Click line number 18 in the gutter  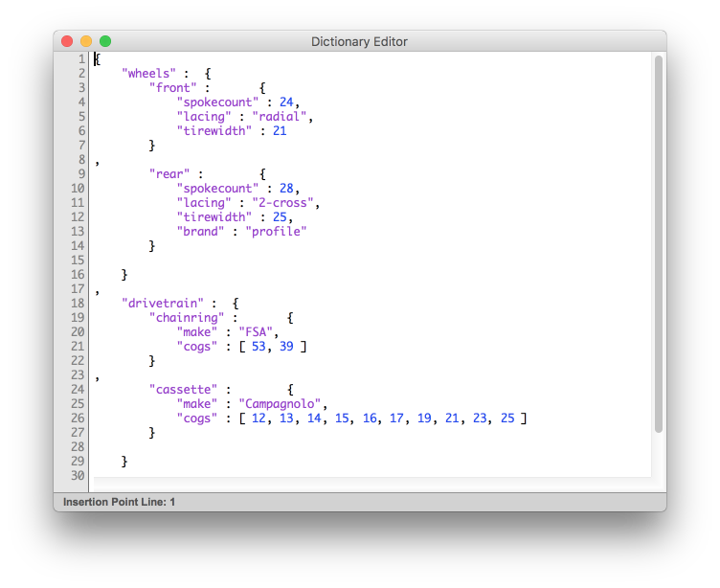(x=78, y=303)
